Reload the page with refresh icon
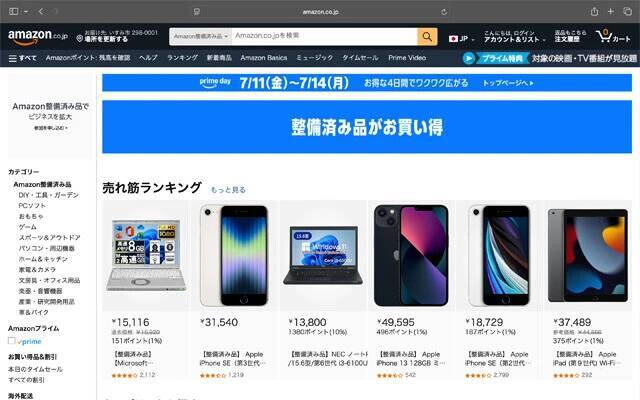This screenshot has width=640, height=400. [x=444, y=12]
